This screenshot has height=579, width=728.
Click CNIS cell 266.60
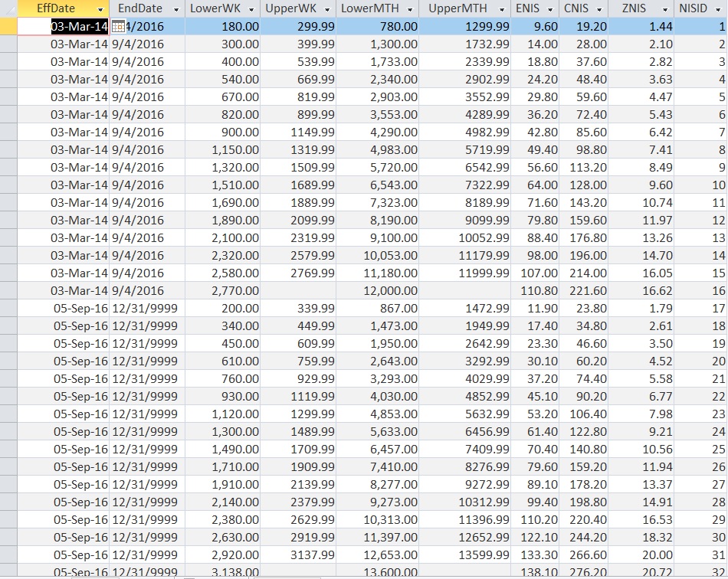point(584,555)
